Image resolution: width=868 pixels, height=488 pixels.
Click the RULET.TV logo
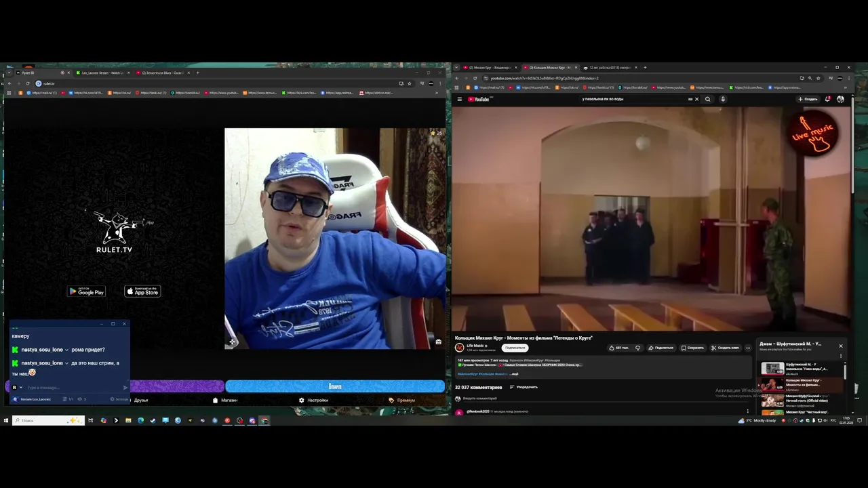[115, 232]
